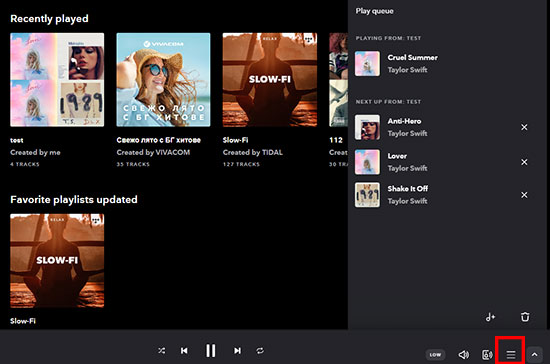Toggle shuffle playback

(x=161, y=350)
